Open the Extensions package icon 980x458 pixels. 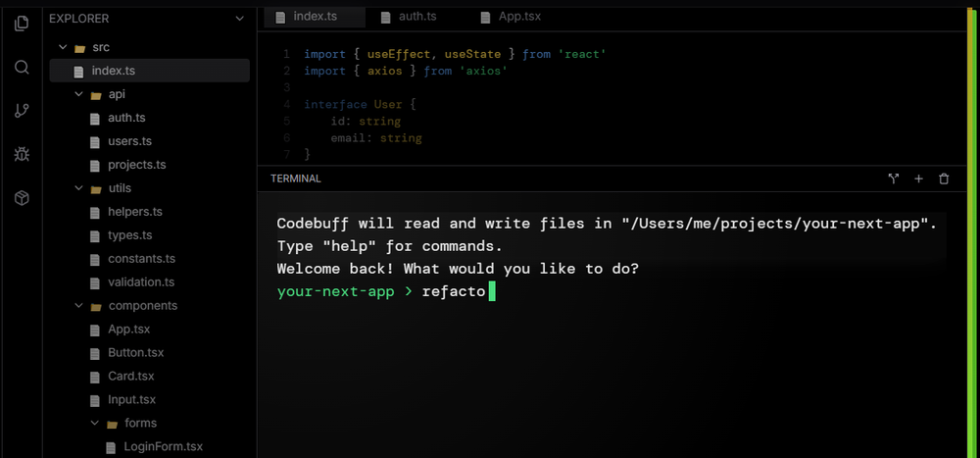tap(22, 198)
